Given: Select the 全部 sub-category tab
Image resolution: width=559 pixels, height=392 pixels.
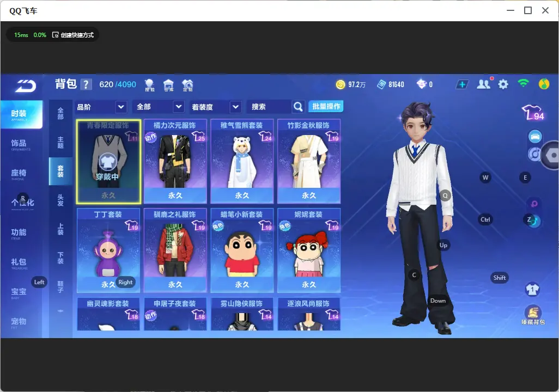Looking at the screenshot, I should coord(60,113).
